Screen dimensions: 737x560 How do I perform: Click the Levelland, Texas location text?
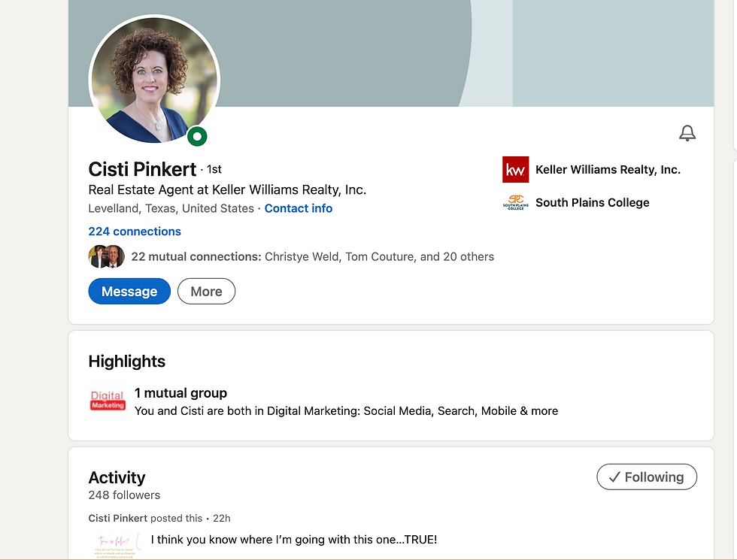coord(171,208)
